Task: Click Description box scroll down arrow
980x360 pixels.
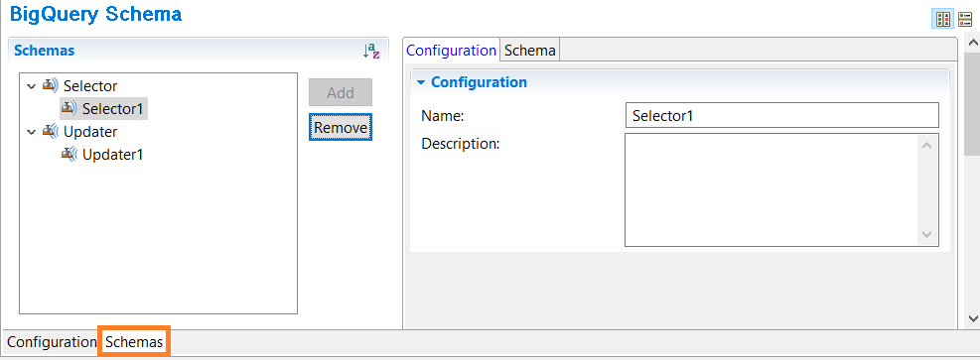Action: pos(926,235)
